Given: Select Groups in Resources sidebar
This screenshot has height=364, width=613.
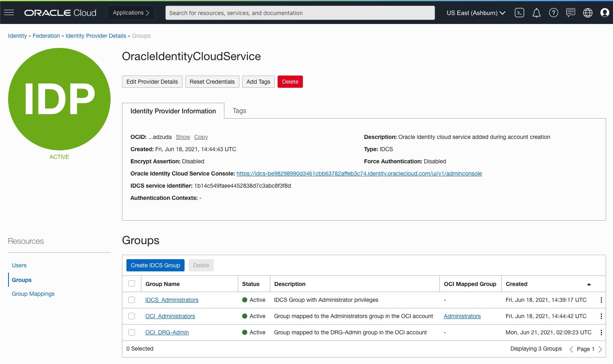Looking at the screenshot, I should pyautogui.click(x=22, y=280).
